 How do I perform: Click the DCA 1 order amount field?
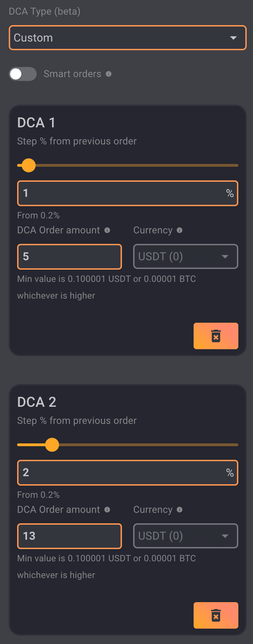(x=70, y=257)
